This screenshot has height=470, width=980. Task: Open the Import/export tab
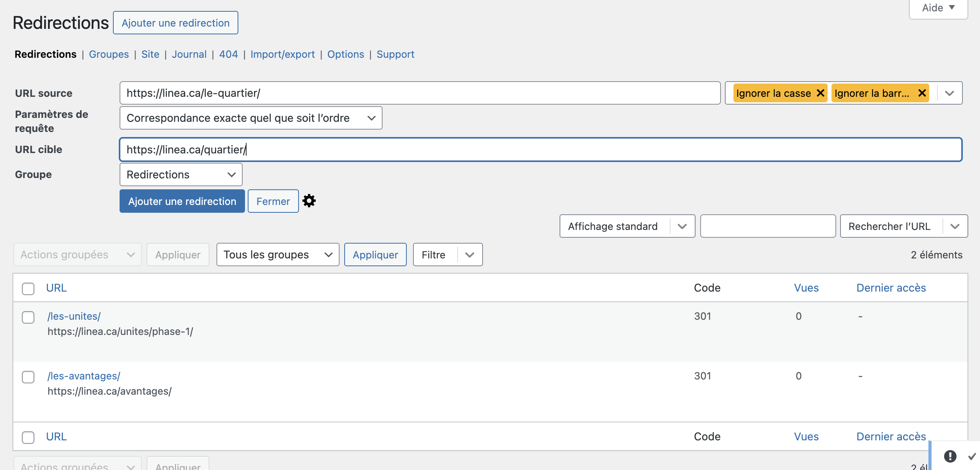[x=282, y=54]
